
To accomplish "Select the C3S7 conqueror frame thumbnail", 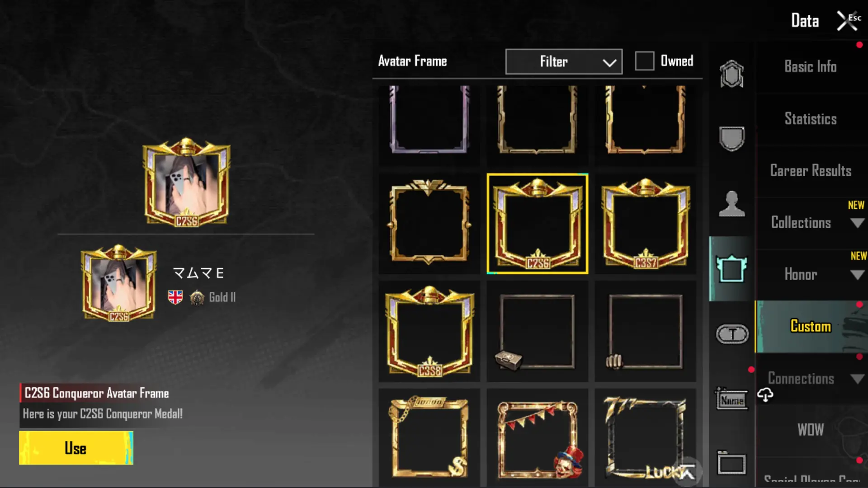I will click(x=645, y=224).
